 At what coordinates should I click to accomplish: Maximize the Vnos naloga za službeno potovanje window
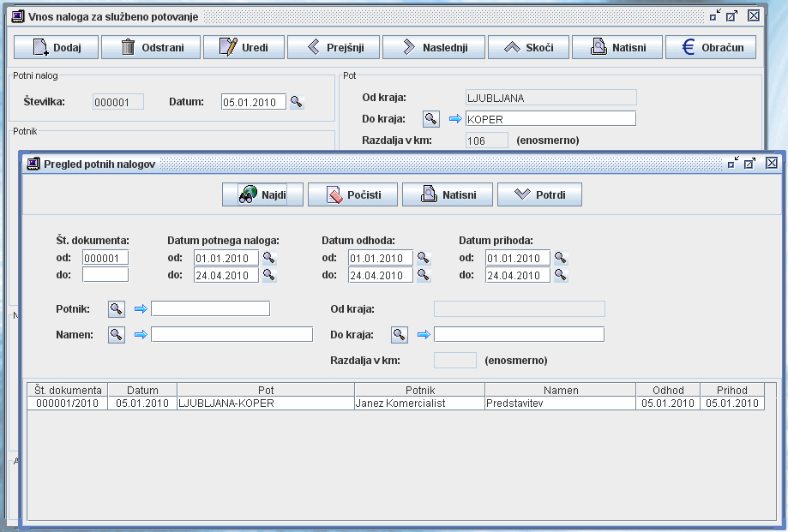click(732, 15)
